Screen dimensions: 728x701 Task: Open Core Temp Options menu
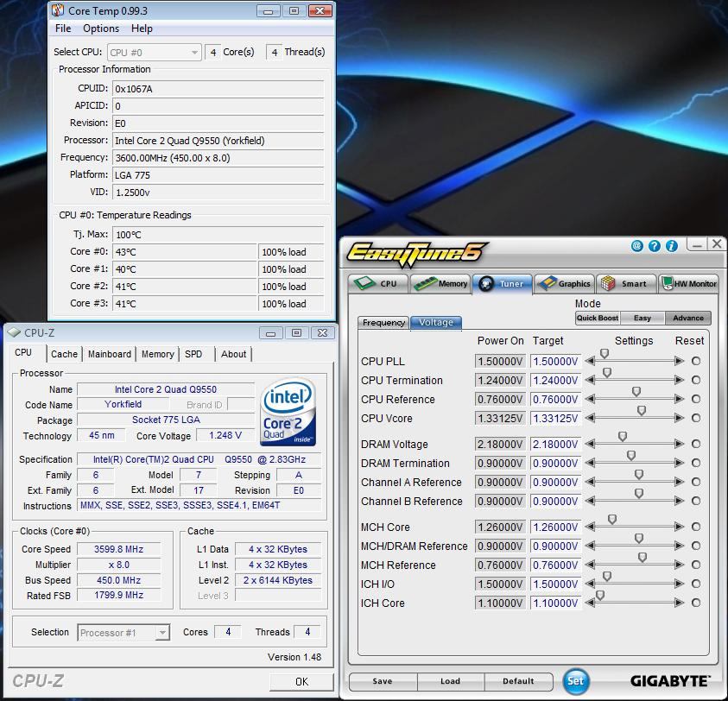tap(101, 28)
